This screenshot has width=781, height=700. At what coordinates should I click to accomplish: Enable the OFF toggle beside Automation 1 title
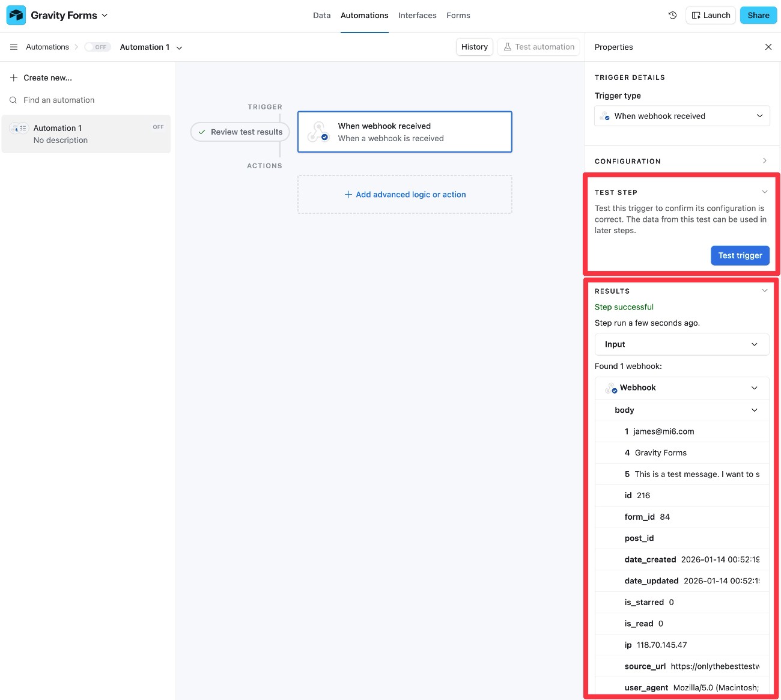[97, 46]
